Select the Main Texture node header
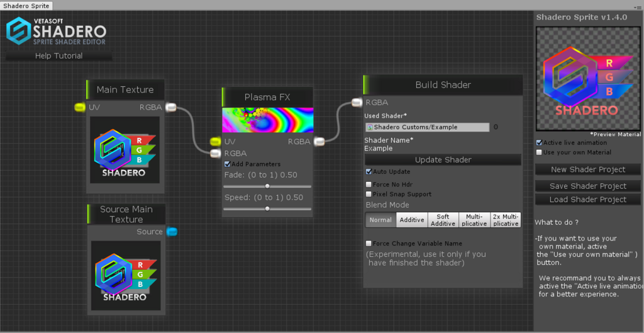This screenshot has width=644, height=333. tap(125, 89)
